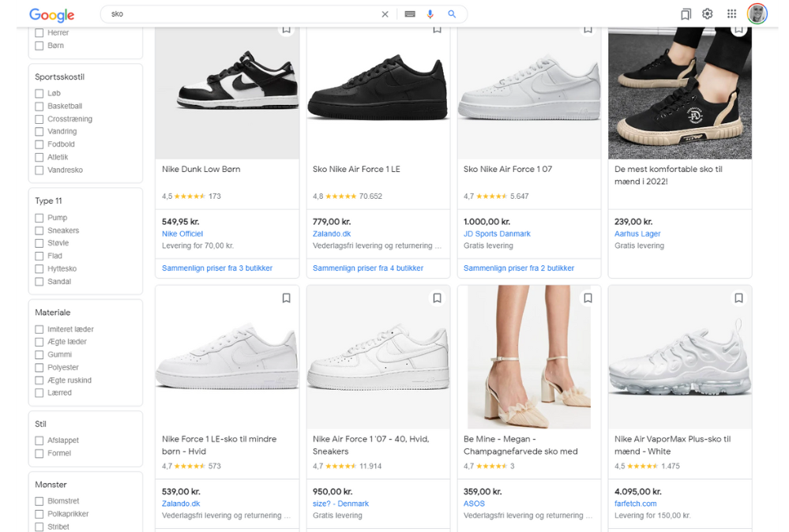
Task: Bookmark the Be Mine - Megan shoe
Action: pos(588,298)
